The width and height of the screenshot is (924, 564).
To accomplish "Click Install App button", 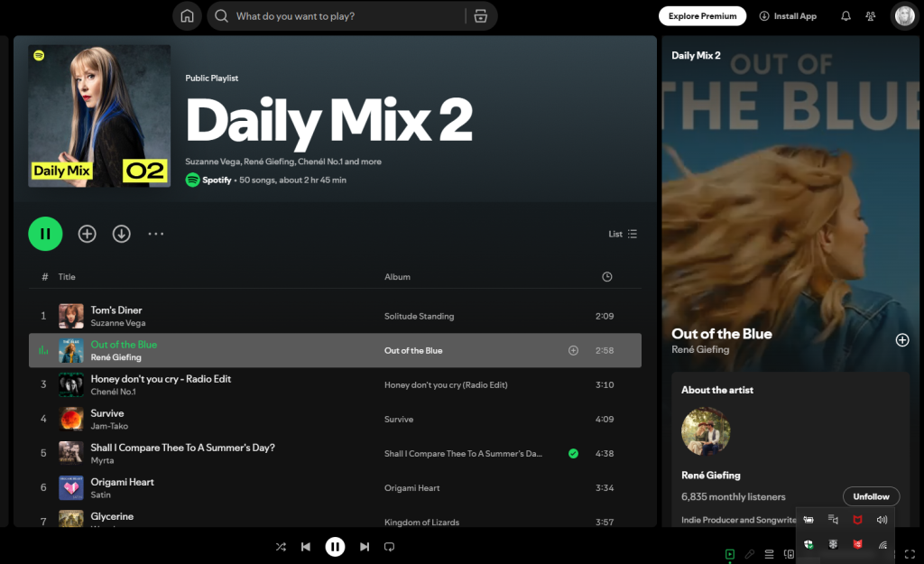I will 788,16.
